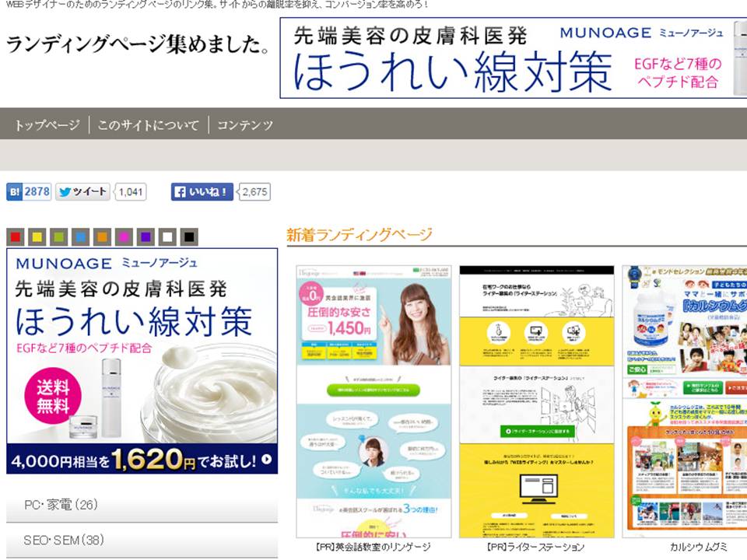Select the red category filter square
This screenshot has width=747, height=560.
coord(14,235)
